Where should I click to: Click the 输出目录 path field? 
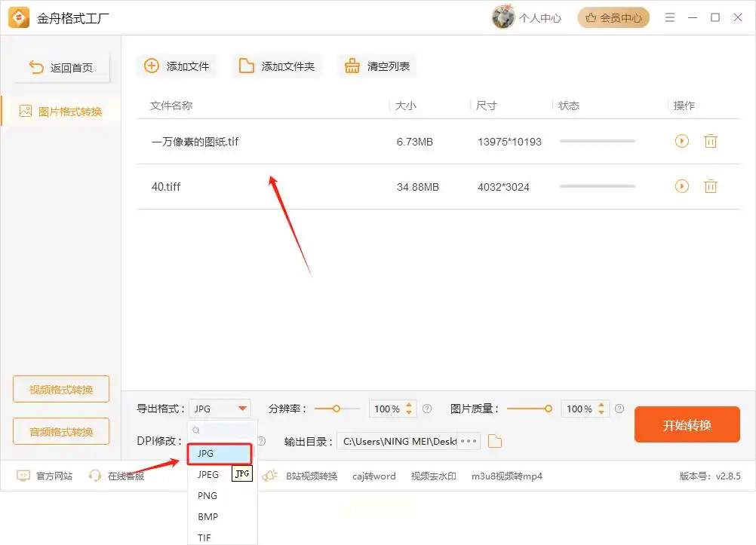tap(398, 442)
